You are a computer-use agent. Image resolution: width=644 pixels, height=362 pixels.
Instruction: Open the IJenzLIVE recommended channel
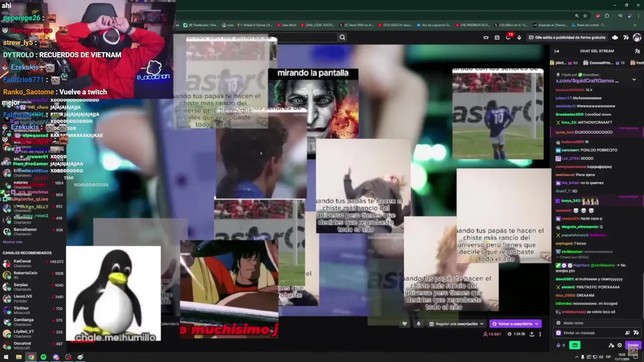[x=33, y=298]
